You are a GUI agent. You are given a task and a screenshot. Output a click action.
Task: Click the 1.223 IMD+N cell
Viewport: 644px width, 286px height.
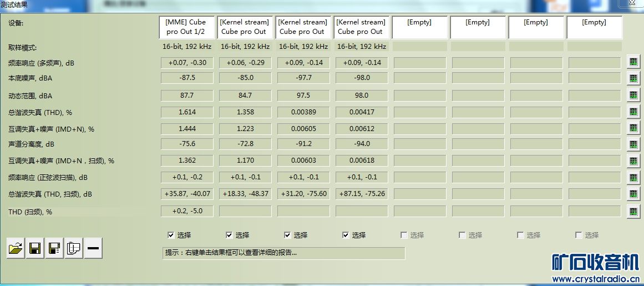pos(246,129)
